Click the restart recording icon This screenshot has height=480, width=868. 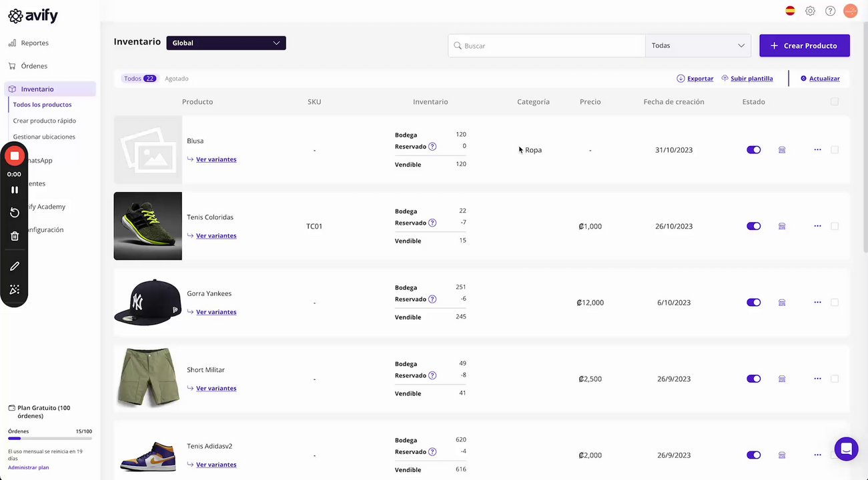point(14,213)
